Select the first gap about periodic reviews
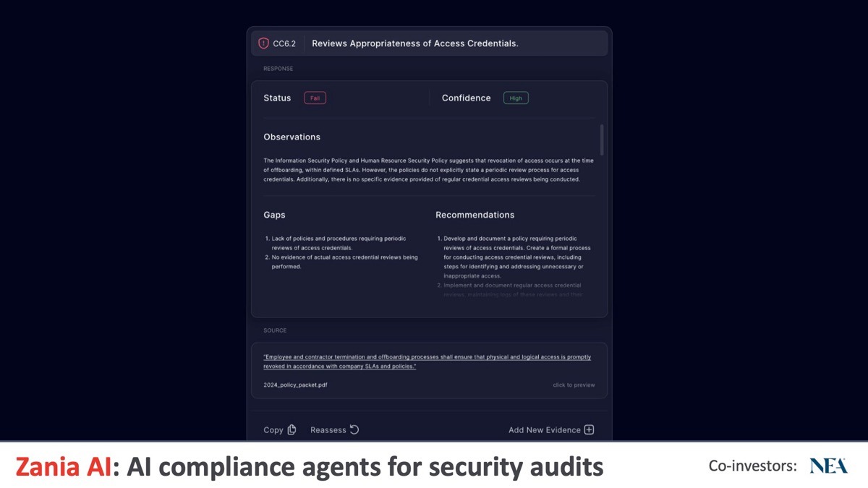The height and width of the screenshot is (488, 868). tap(339, 243)
